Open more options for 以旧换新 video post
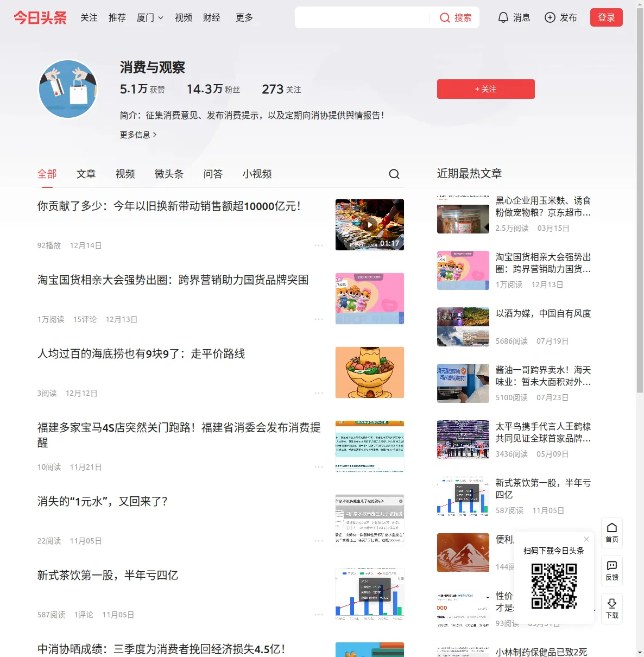Viewport: 644px width, 657px height. [x=319, y=245]
